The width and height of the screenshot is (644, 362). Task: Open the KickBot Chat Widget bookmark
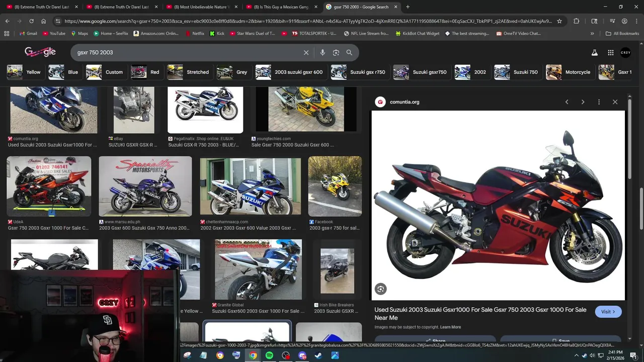[x=417, y=33]
